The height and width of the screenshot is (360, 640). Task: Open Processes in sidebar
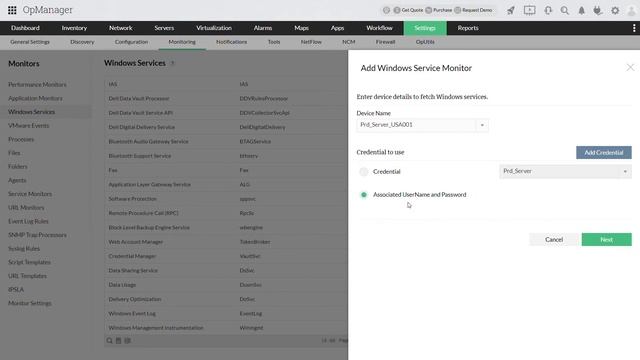(x=21, y=140)
